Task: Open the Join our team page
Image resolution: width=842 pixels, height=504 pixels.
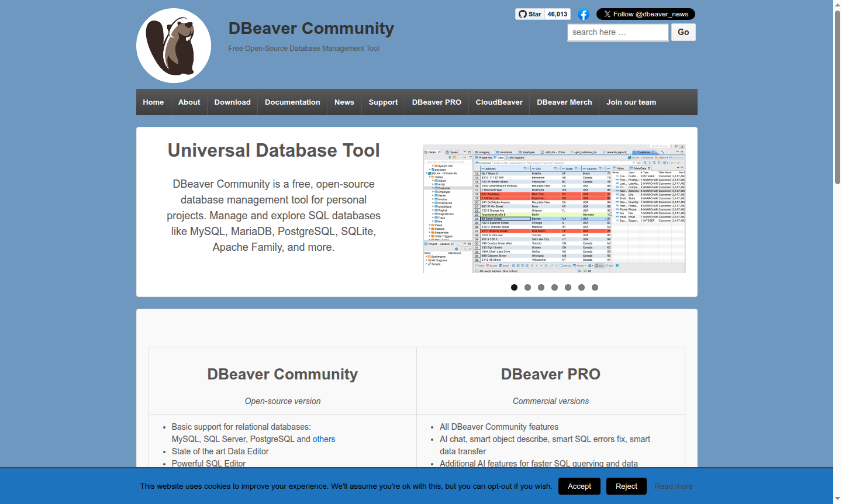Action: [631, 102]
